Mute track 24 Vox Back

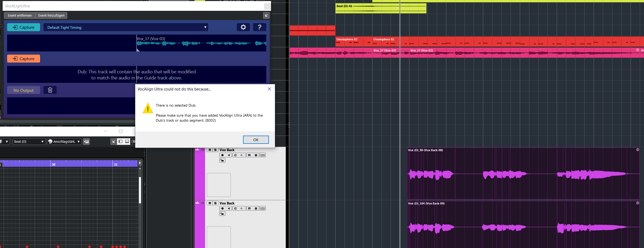210,150
